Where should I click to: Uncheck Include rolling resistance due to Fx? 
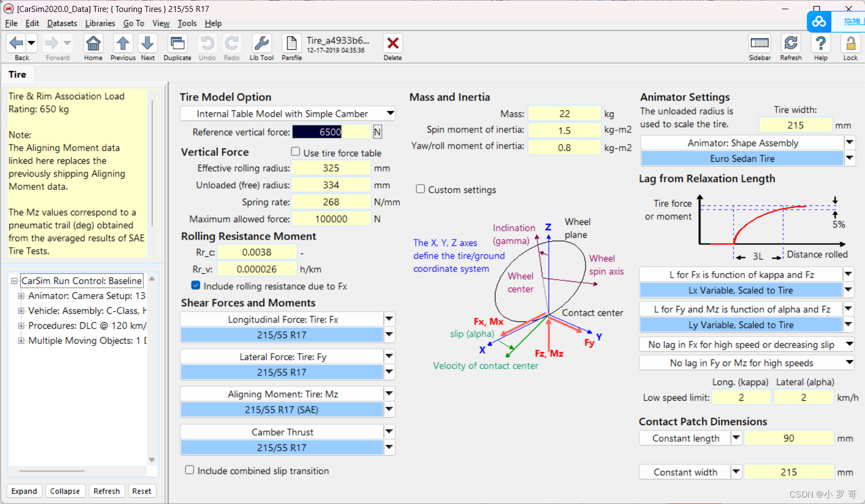pos(196,285)
